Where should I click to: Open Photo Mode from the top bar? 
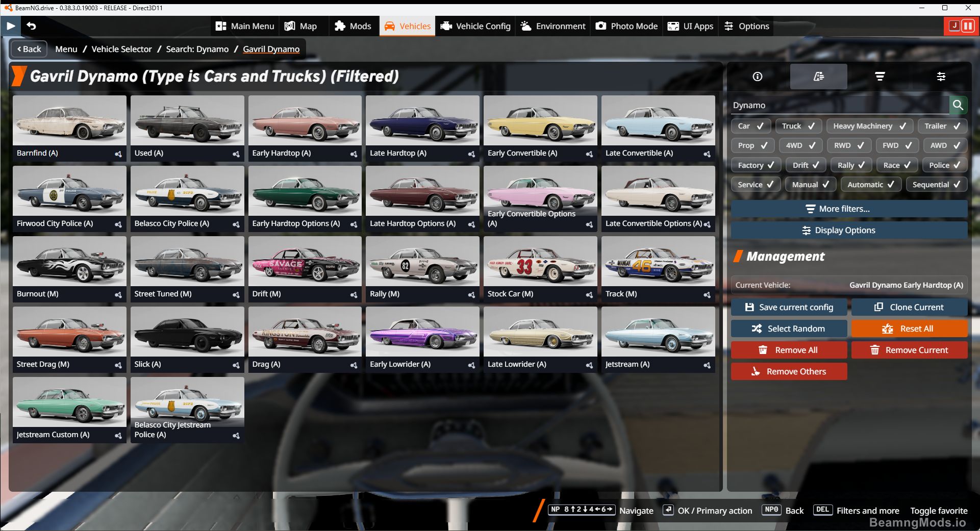[x=626, y=26]
